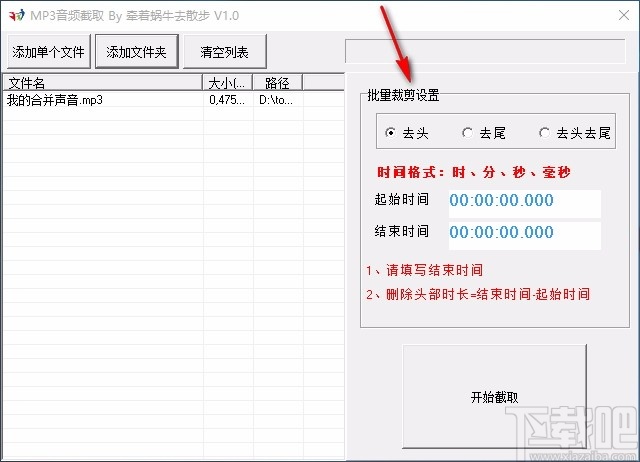Click the empty progress bar at top right
Image resolution: width=640 pixels, height=462 pixels.
click(485, 51)
